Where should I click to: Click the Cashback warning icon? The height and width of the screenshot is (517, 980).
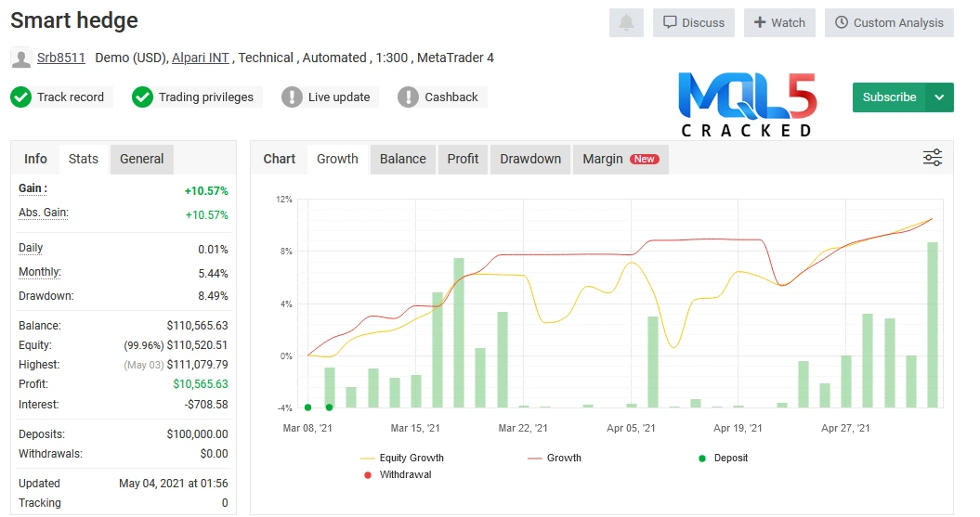click(408, 97)
